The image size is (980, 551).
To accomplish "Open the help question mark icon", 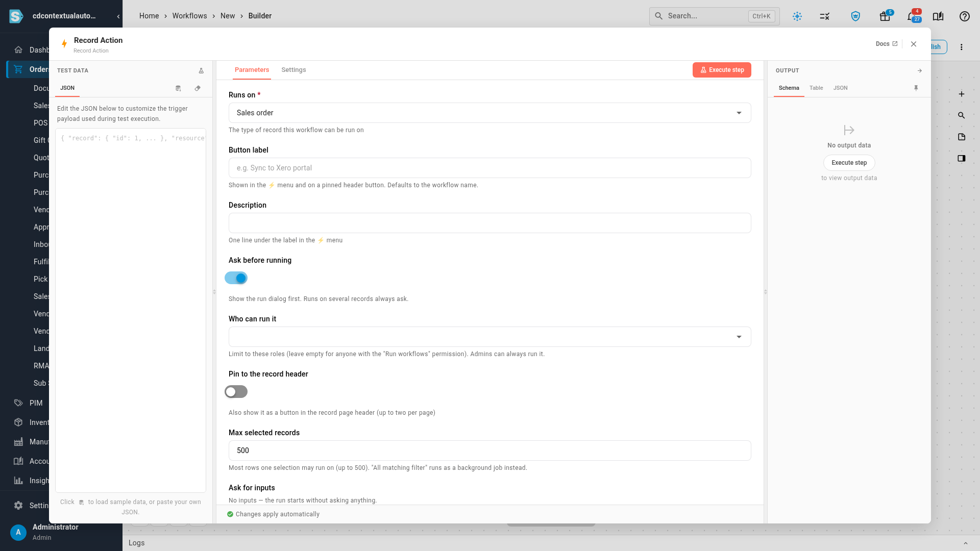I will 965,16.
